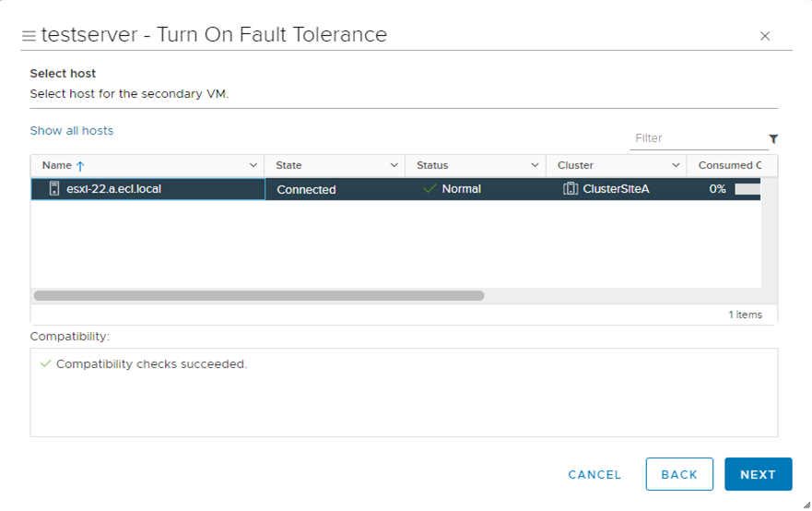
Task: Click the Show all hosts link
Action: (x=72, y=131)
